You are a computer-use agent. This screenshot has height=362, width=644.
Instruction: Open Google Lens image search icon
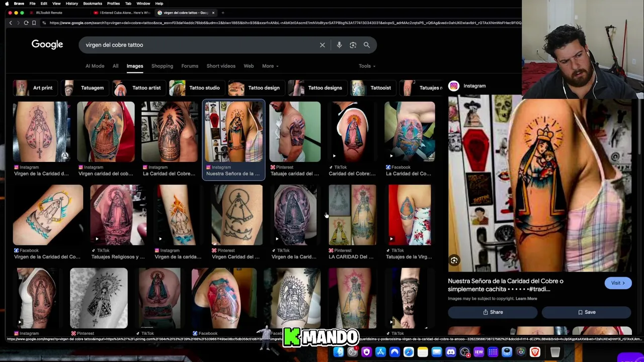(353, 45)
